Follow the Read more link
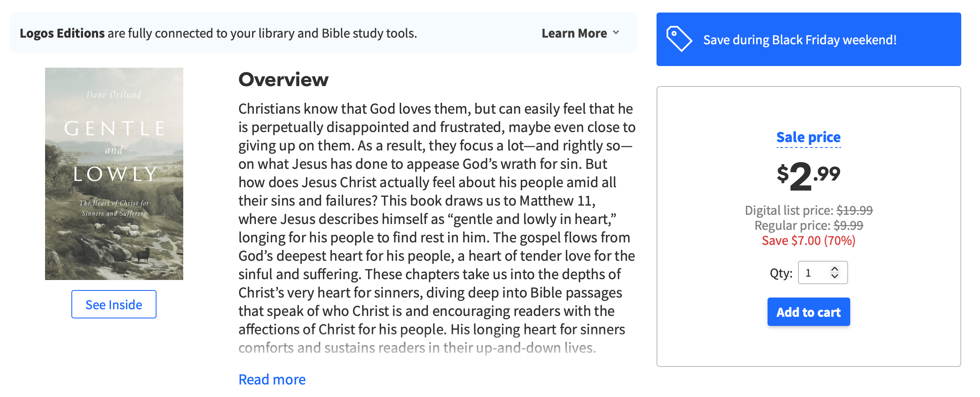This screenshot has height=397, width=980. pos(272,379)
